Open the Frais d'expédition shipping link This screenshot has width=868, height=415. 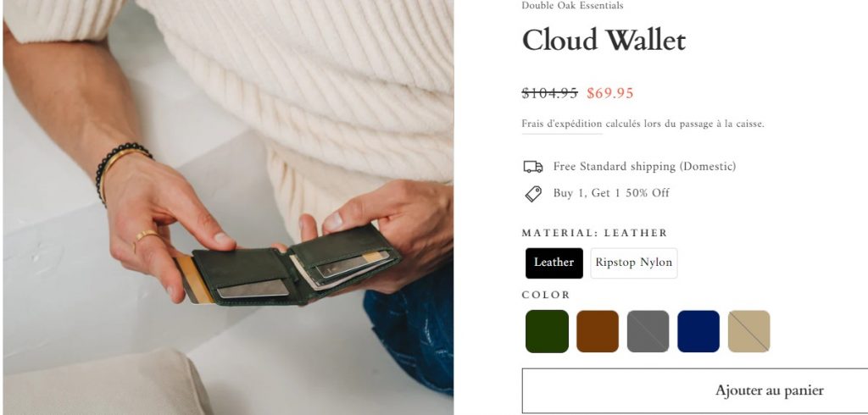coord(562,124)
